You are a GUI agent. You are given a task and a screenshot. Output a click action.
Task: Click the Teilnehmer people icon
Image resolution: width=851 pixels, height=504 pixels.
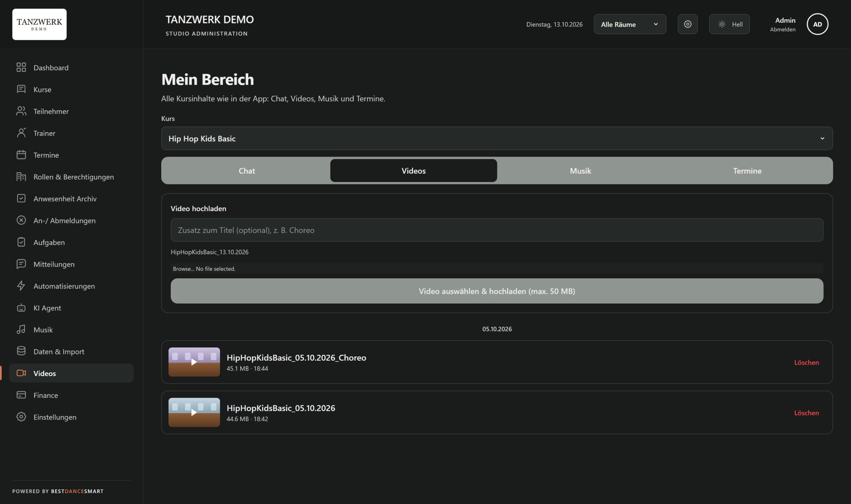[x=21, y=111]
